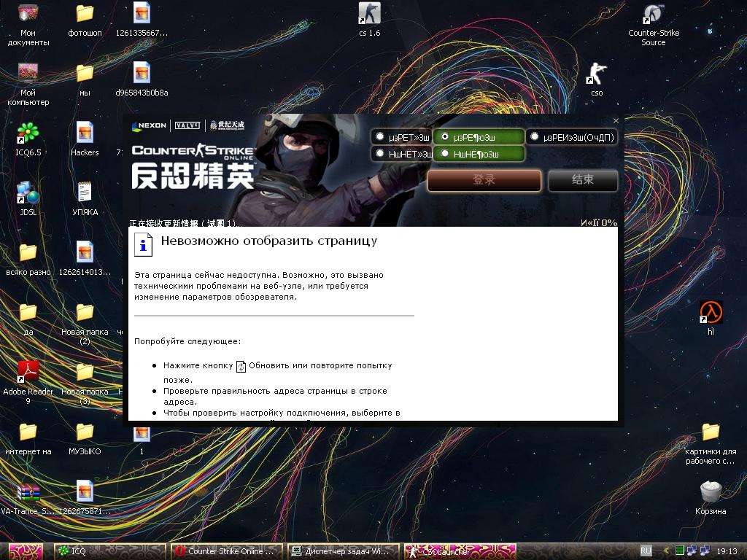Switch to the ICQ taskbar button

109,551
